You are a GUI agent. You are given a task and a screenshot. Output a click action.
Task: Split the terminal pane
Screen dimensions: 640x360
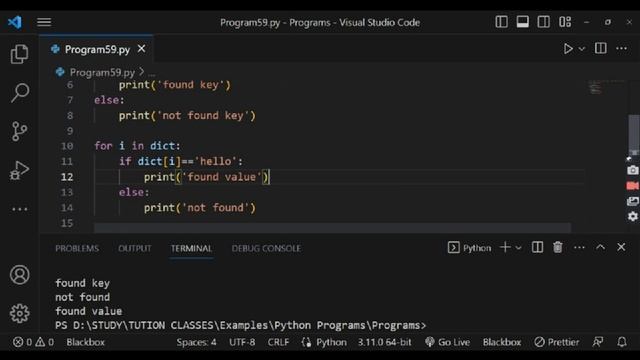[537, 247]
